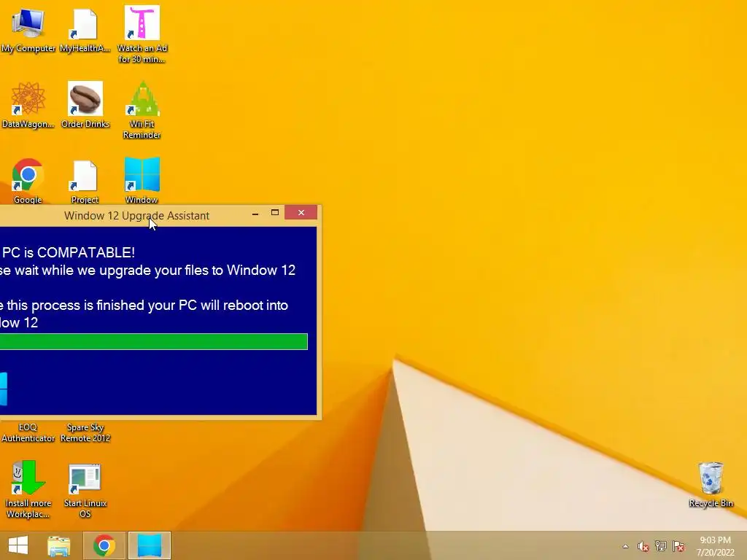
Task: Click the 'your PC will reboot into' line
Action: (x=217, y=306)
